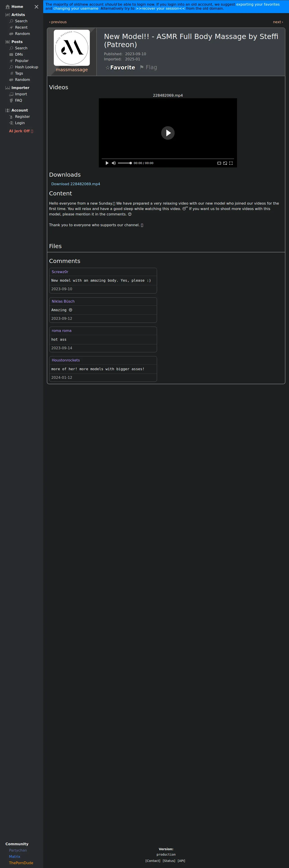Open Artists Search in the sidebar

tap(21, 21)
